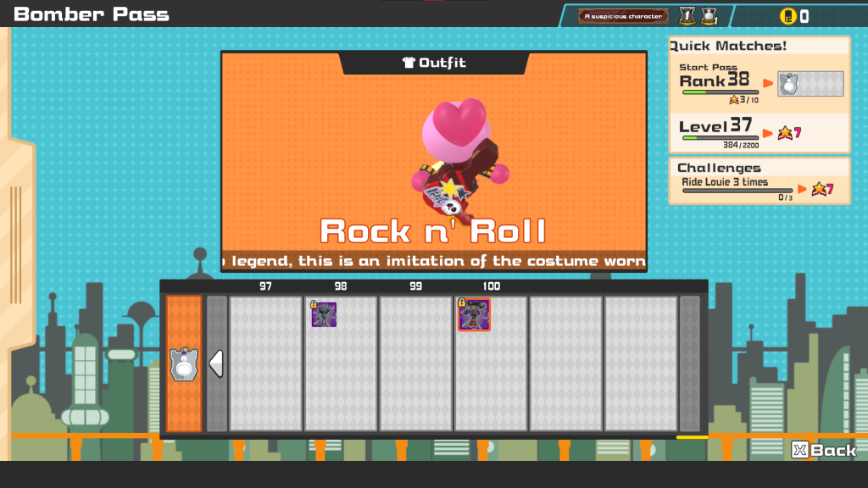
Task: Click the X Back button
Action: 823,450
